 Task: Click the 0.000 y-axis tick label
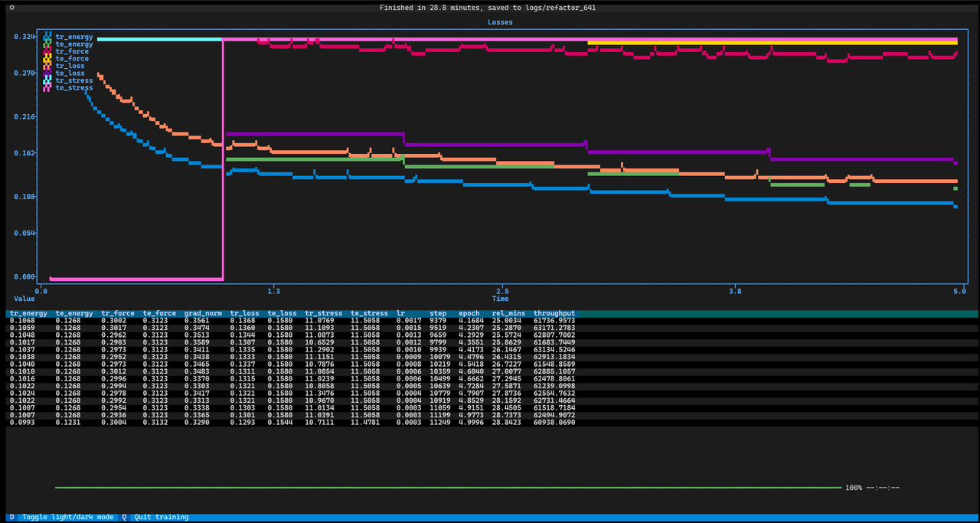point(24,276)
